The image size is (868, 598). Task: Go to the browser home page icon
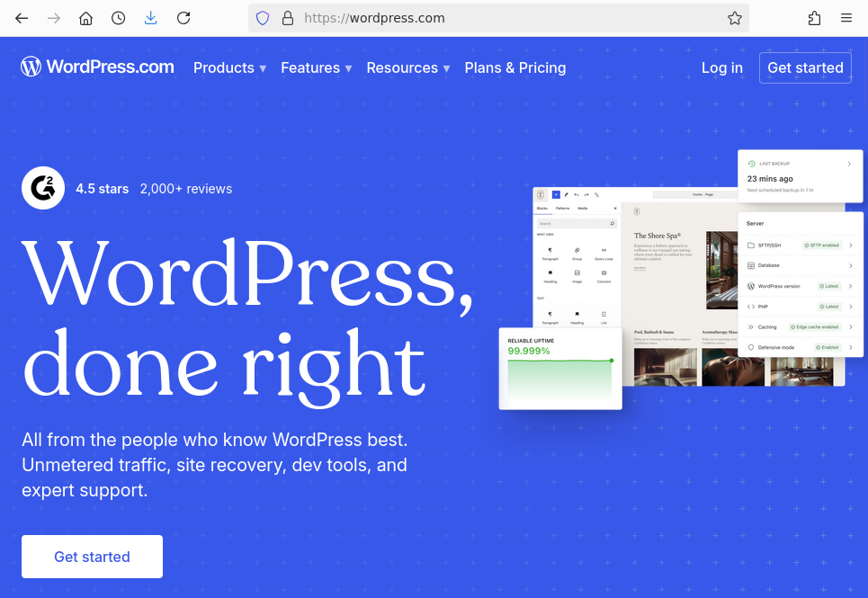point(85,18)
